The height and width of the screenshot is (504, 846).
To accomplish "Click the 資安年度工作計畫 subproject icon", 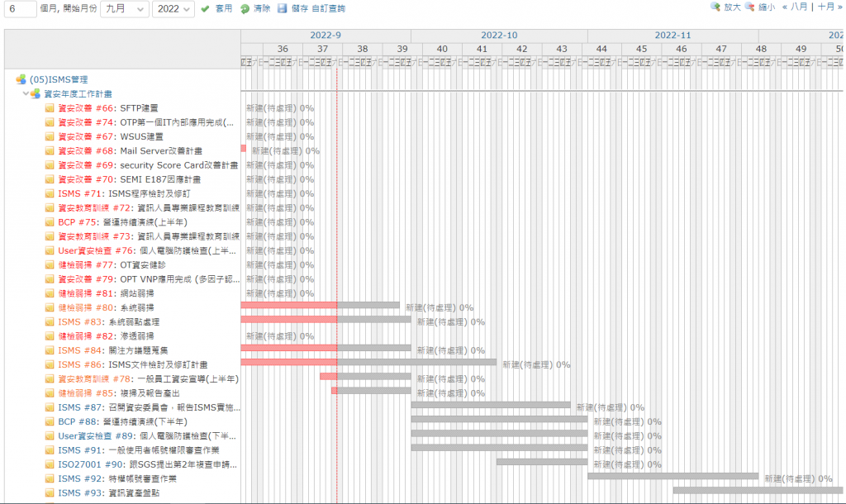I will coord(36,93).
